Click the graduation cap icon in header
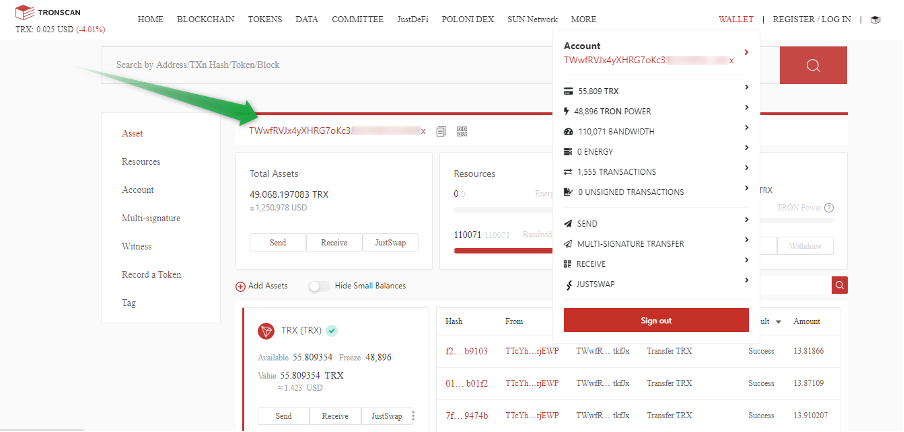 tap(876, 20)
